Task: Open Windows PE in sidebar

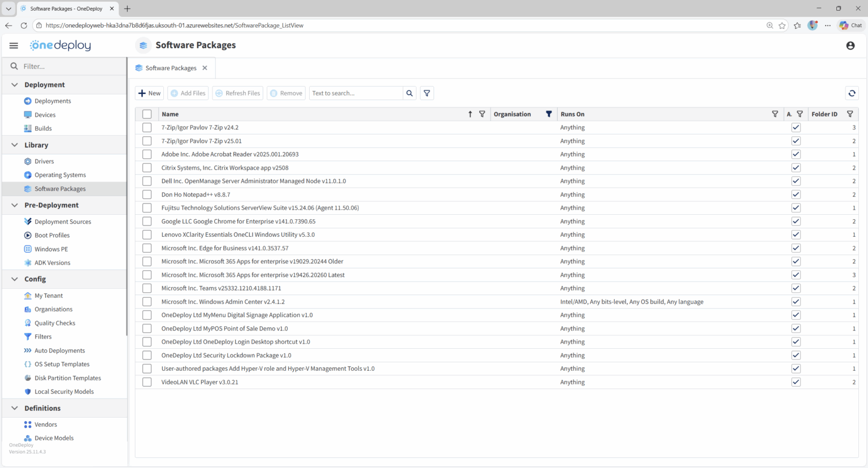Action: click(x=51, y=249)
